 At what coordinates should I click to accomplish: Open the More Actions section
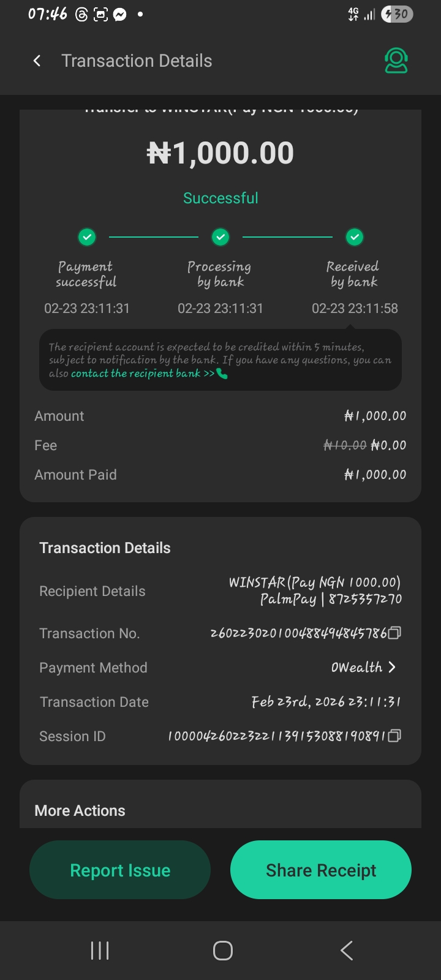coord(80,810)
